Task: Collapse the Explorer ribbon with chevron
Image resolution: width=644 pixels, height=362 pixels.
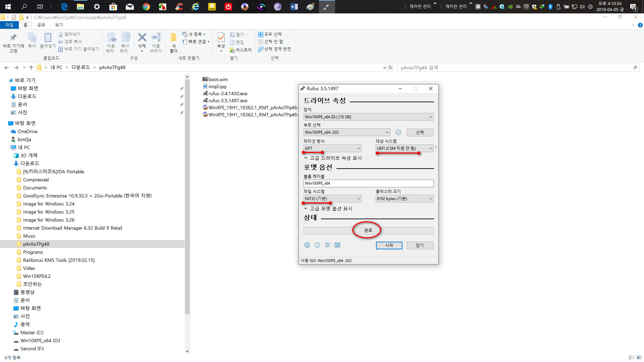Action: pos(633,25)
